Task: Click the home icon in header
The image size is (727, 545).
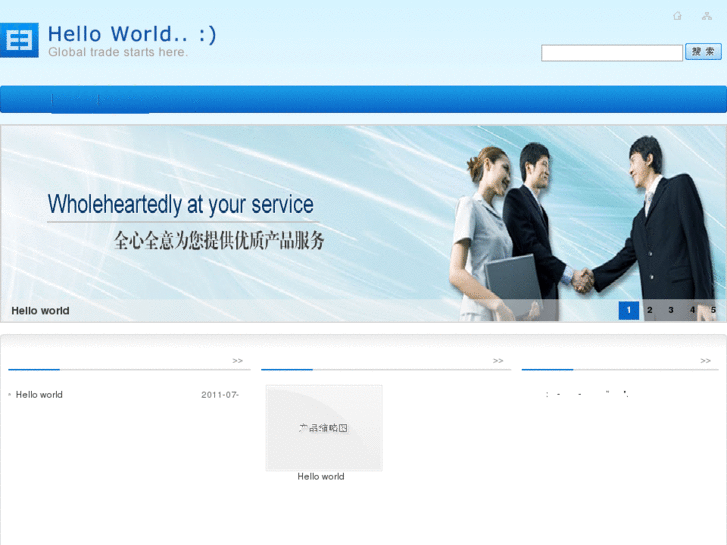Action: [x=677, y=16]
